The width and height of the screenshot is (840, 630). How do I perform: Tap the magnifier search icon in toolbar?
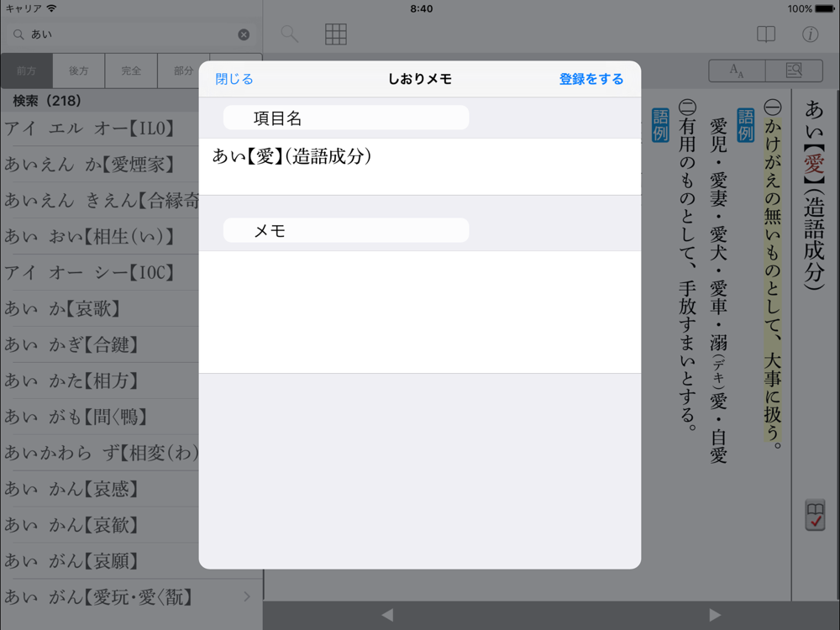point(289,34)
